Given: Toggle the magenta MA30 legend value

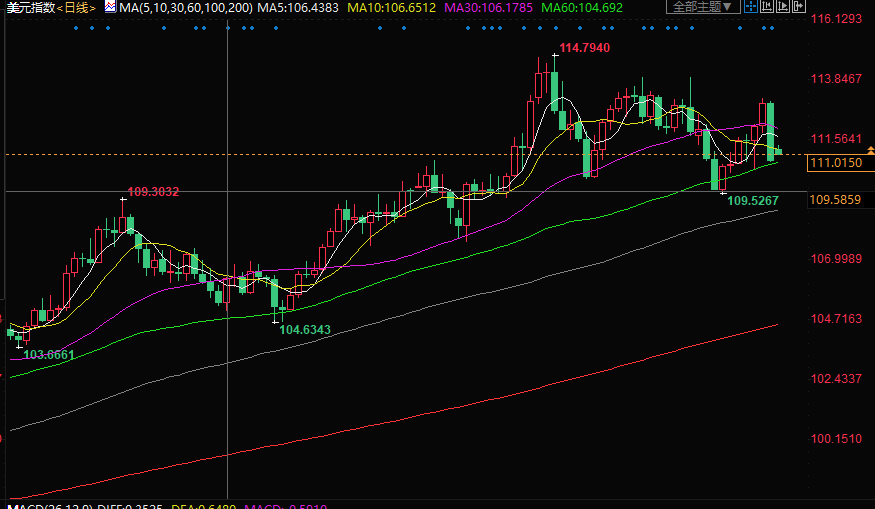Looking at the screenshot, I should [481, 7].
